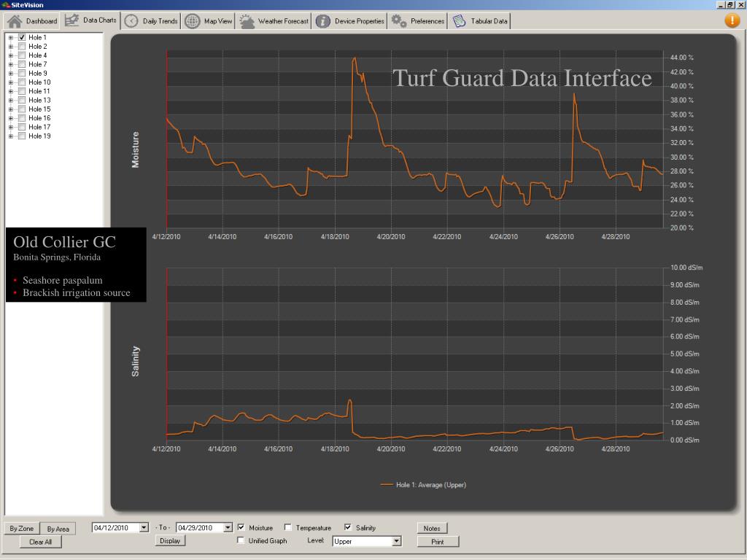Viewport: 747px width, 560px height.
Task: Click the Print button
Action: tap(438, 542)
